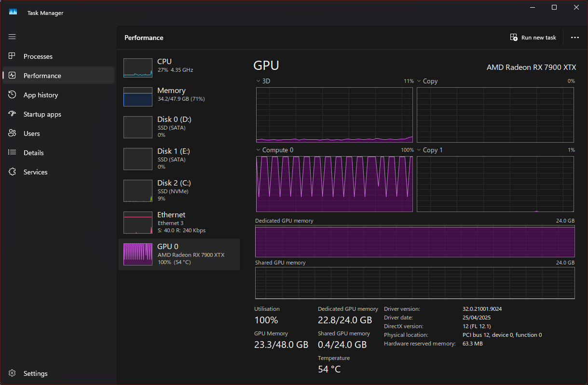The height and width of the screenshot is (385, 588).
Task: Select the GPU 0 thumbnail graph
Action: point(138,254)
